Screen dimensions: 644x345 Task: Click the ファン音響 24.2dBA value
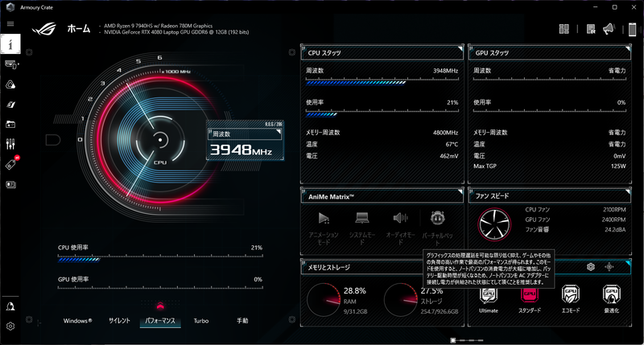(615, 230)
